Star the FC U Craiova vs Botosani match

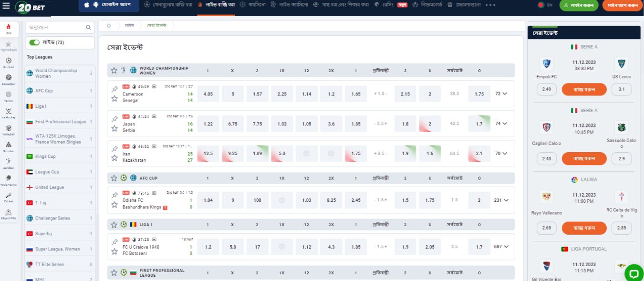114,251
